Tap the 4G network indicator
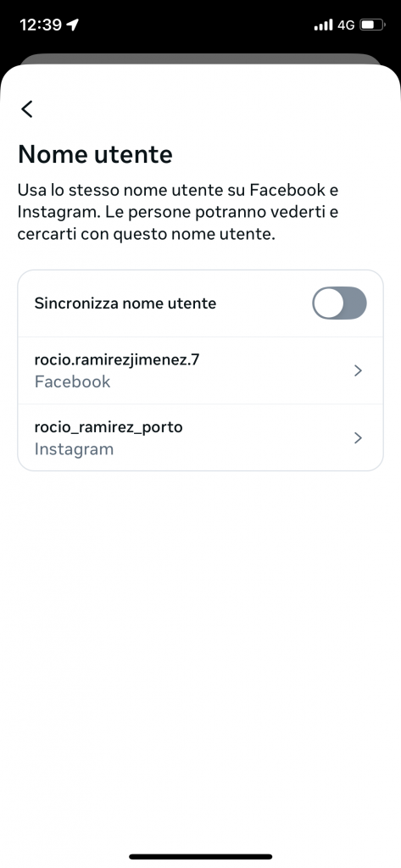Viewport: 401px width, 868px height. click(346, 25)
